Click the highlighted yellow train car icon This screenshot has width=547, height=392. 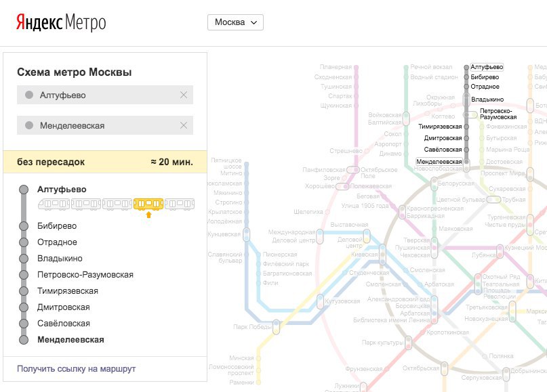[x=148, y=203]
